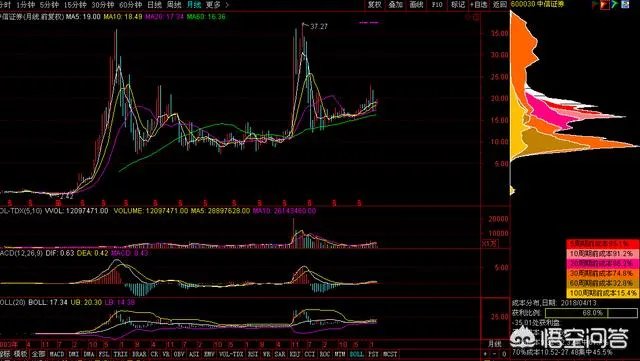The height and width of the screenshot is (361, 640).
Task: Click the MA5: 19.00 indicator value
Action: pyautogui.click(x=83, y=17)
